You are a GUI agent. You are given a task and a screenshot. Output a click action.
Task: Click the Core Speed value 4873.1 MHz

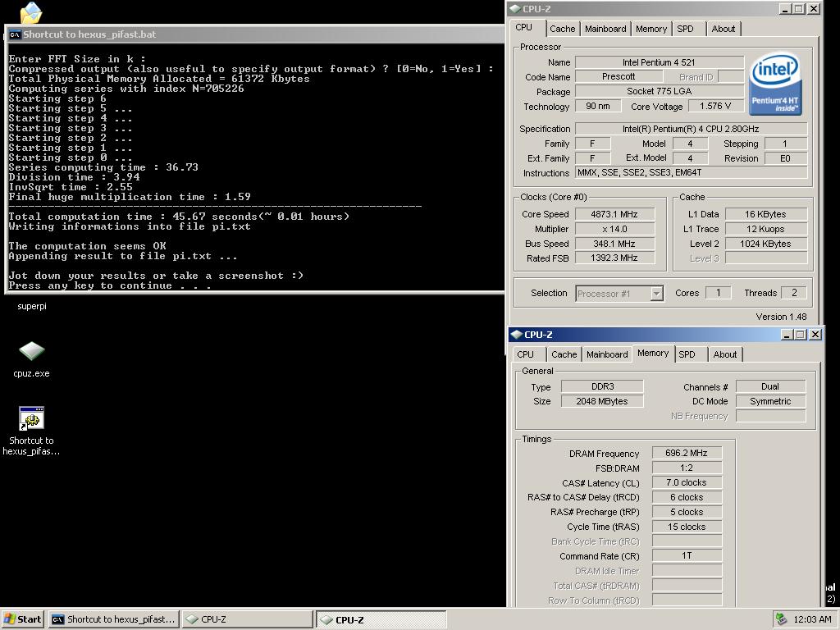pos(614,214)
